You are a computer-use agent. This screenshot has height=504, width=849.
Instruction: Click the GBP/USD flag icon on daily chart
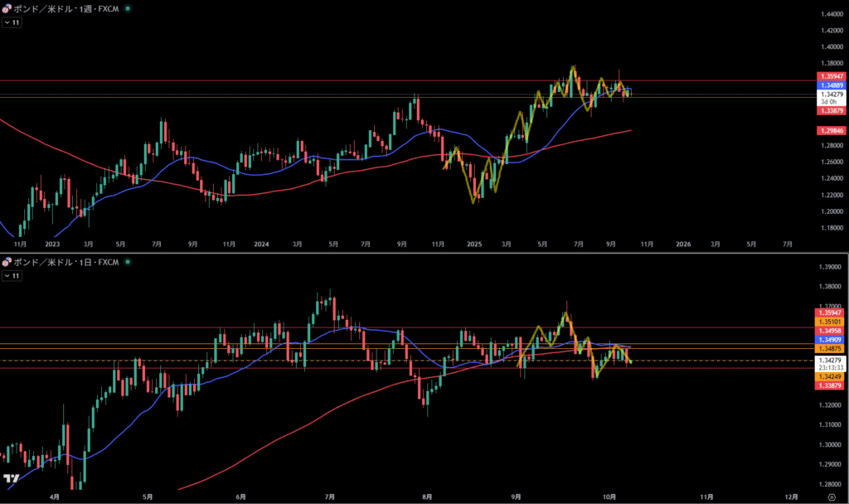pyautogui.click(x=6, y=262)
